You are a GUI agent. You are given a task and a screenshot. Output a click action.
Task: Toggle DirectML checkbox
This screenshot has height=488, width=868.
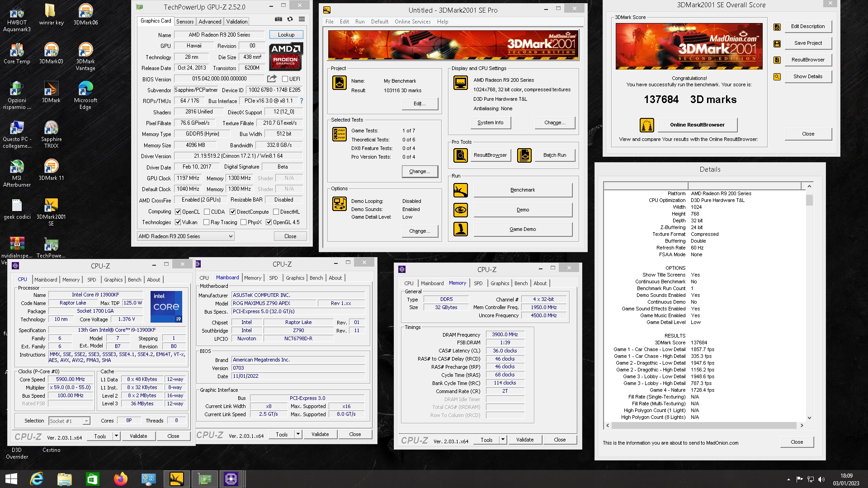point(276,212)
